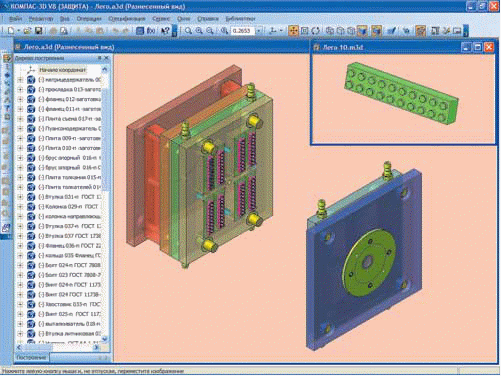Toggle the highlighted section view button
This screenshot has height=376, width=501.
click(421, 31)
